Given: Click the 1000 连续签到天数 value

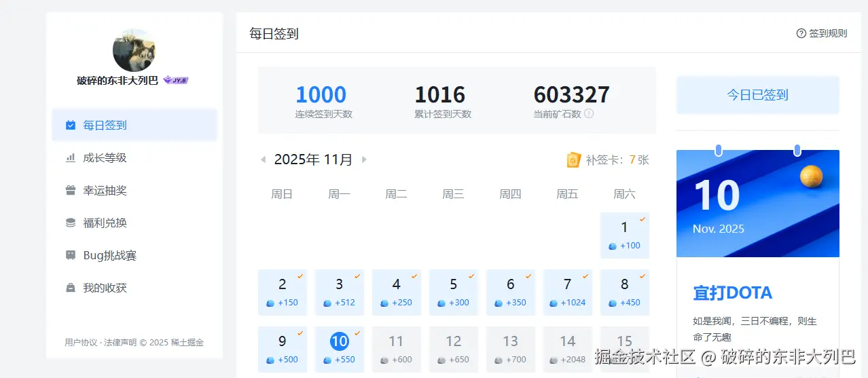Looking at the screenshot, I should pyautogui.click(x=321, y=94).
